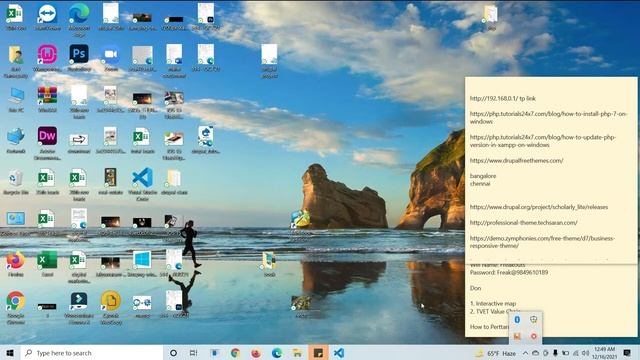
Task: Click the demo.zymphonies.com business theme URL
Action: click(x=542, y=242)
